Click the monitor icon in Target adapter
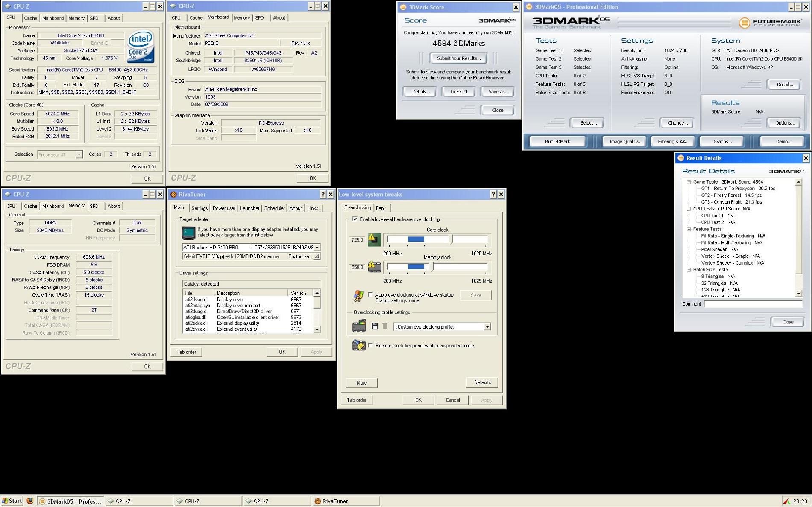 (188, 233)
